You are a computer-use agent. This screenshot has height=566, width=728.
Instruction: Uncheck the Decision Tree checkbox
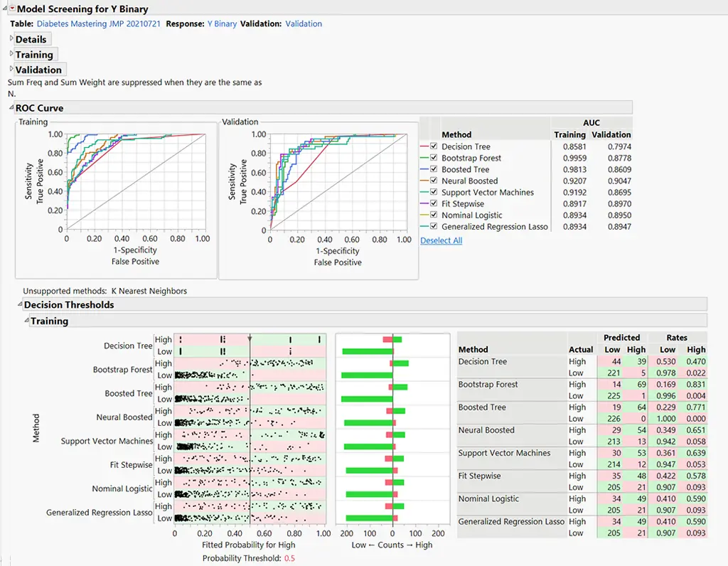point(432,146)
